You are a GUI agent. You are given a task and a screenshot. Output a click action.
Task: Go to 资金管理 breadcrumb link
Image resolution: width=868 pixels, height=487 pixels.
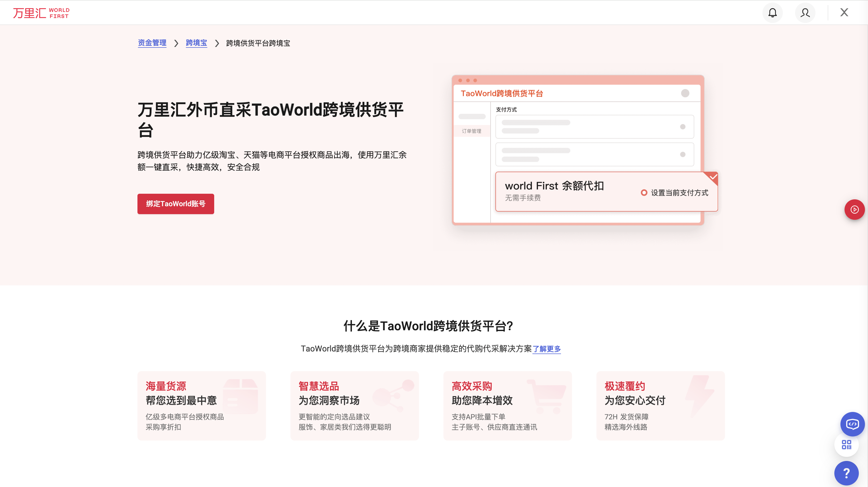[152, 43]
